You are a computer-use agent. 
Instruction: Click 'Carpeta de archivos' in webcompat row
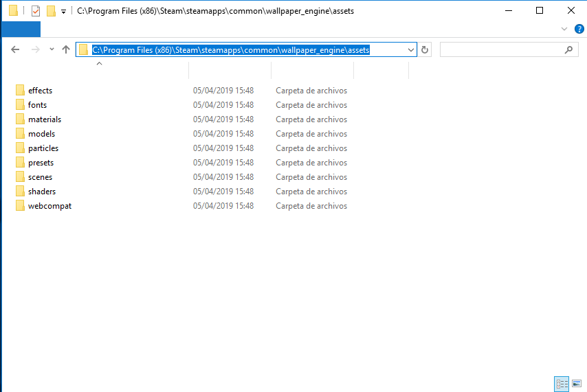311,206
